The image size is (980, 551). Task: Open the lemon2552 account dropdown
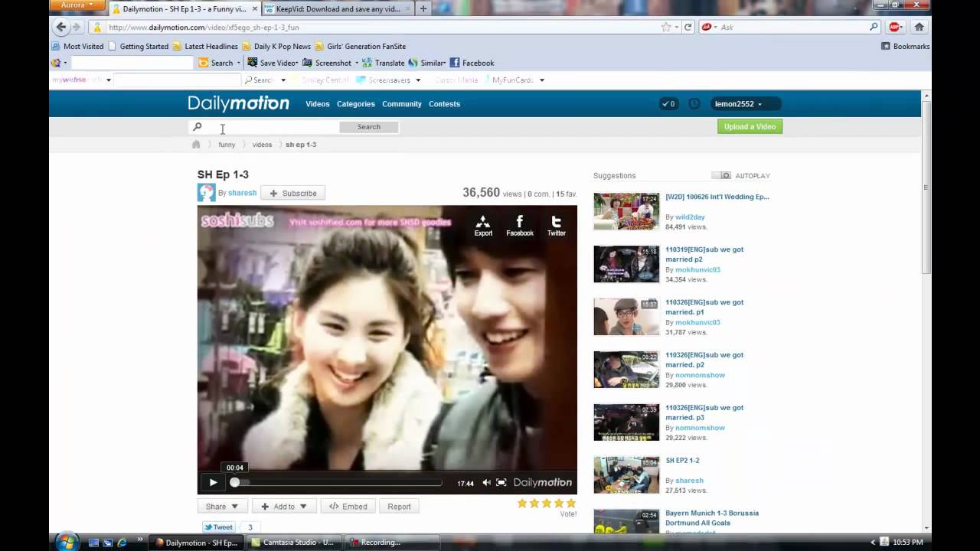click(x=738, y=104)
